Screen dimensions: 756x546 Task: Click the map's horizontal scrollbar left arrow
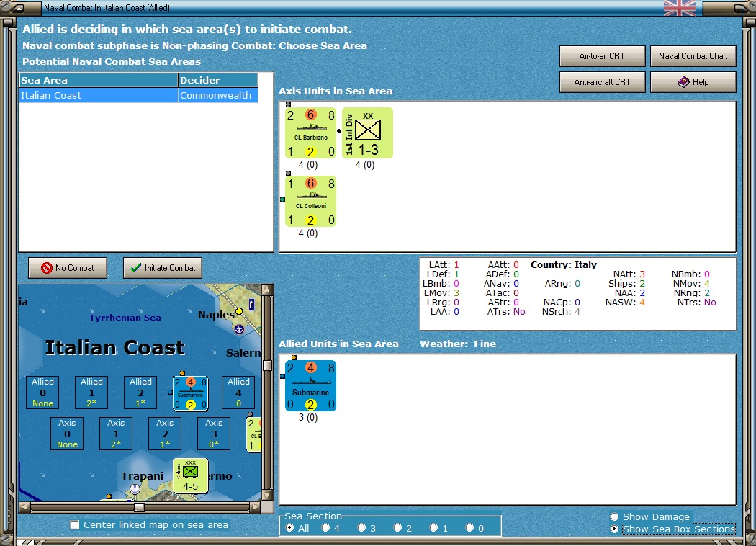(24, 507)
